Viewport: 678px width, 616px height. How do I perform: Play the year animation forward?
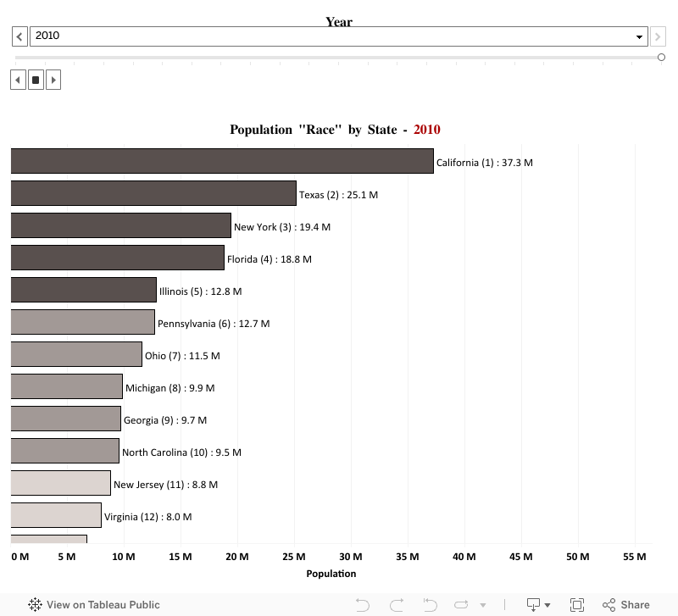click(53, 80)
